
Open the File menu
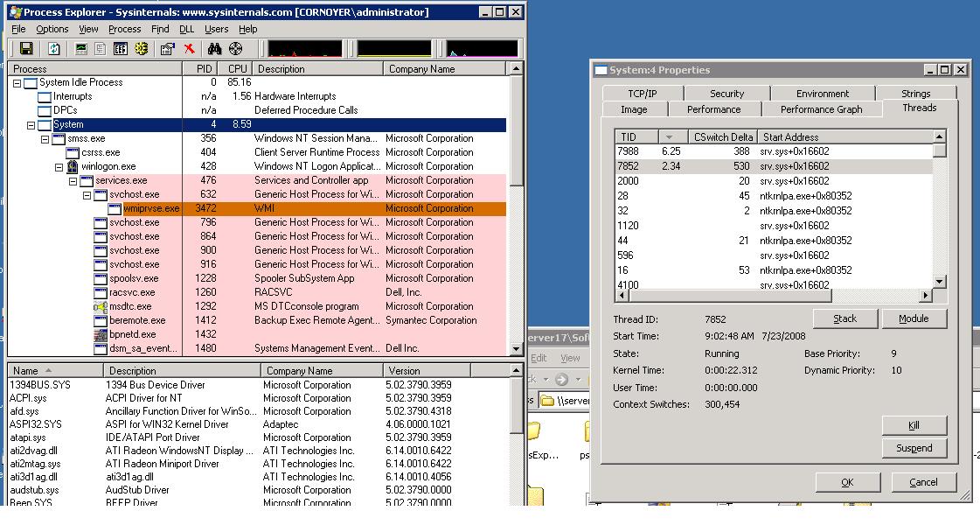coord(18,29)
